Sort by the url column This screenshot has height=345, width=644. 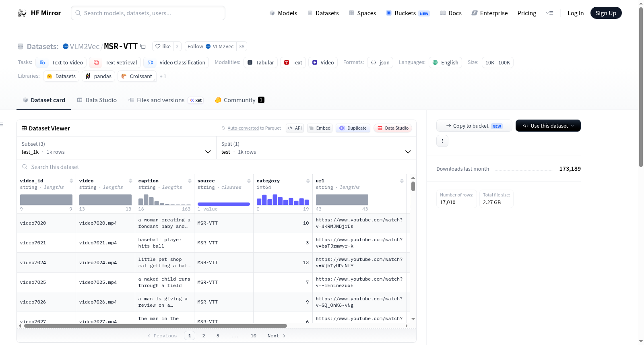click(402, 181)
